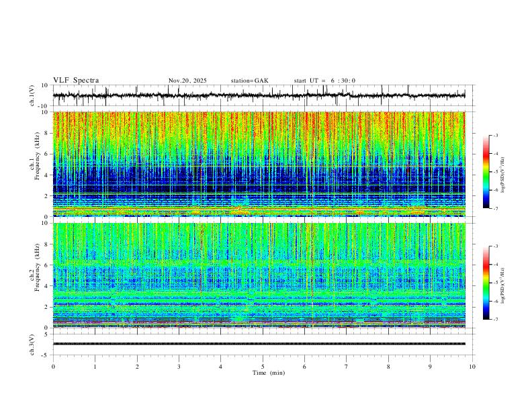Viewport: 532px width, 411px height.
Task: Click the ch.2 spectrogram plot
Action: point(259,275)
